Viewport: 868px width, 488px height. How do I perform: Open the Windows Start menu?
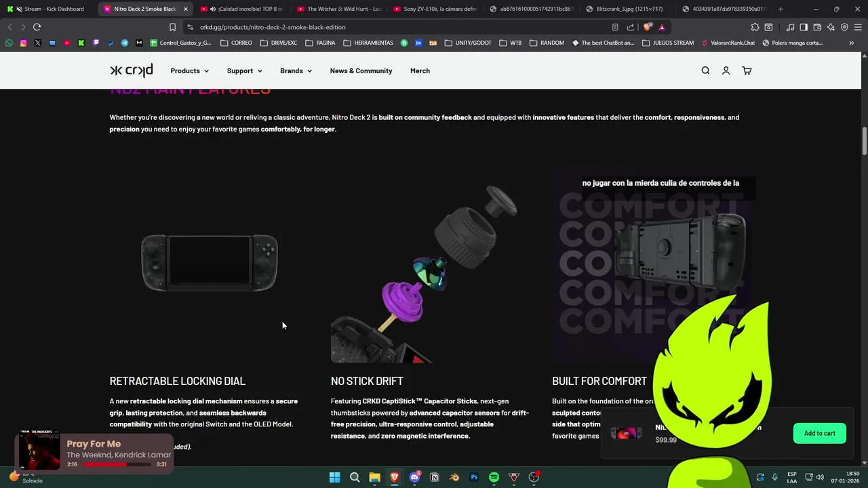tap(334, 477)
